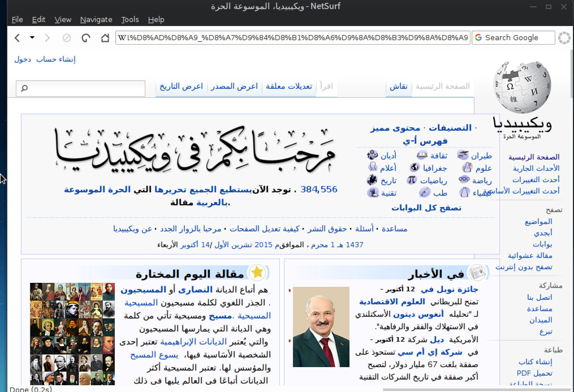Open the math portal pi icon
Screen dimensions: 574x392
412,180
